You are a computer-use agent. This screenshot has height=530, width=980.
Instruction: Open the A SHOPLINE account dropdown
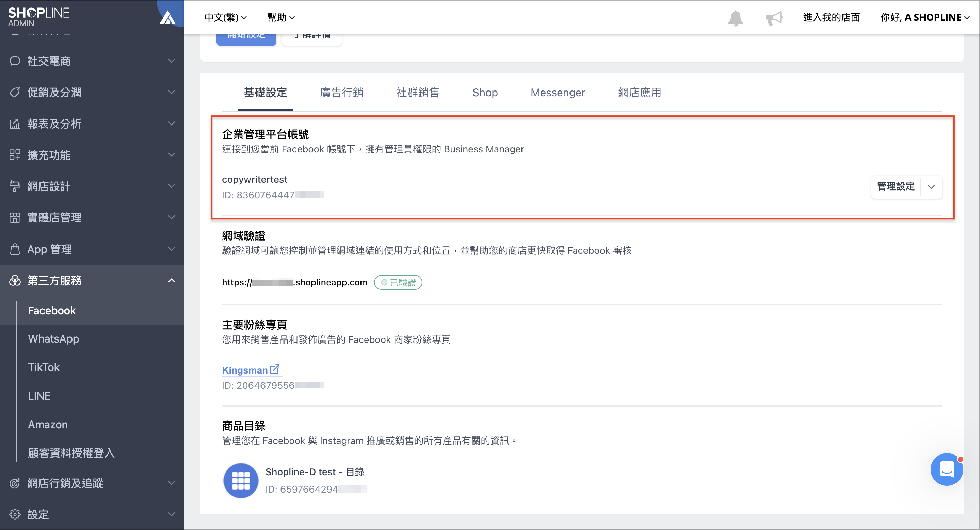(x=925, y=17)
